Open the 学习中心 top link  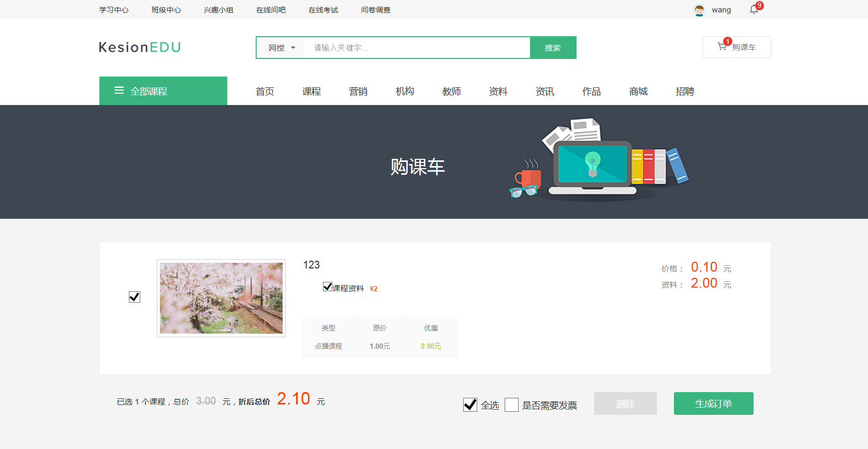click(x=114, y=10)
